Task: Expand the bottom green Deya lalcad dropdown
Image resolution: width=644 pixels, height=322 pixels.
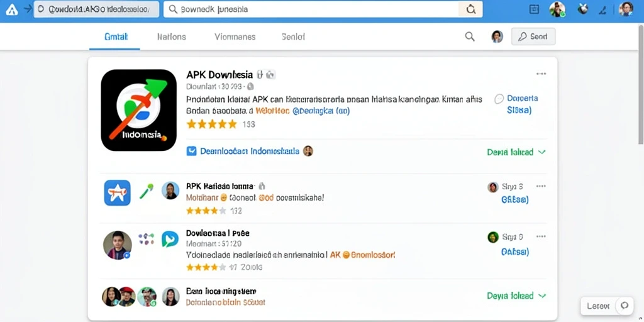Action: 516,296
